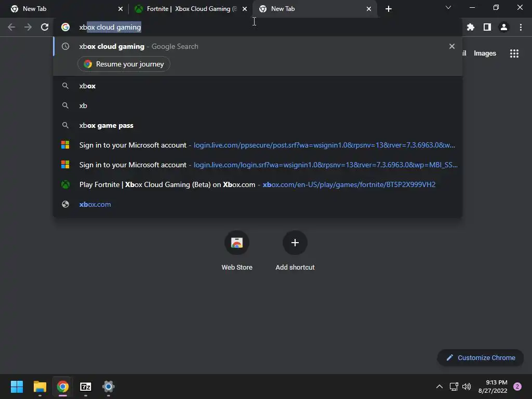
Task: Open File Explorer from taskbar
Action: pos(39,387)
